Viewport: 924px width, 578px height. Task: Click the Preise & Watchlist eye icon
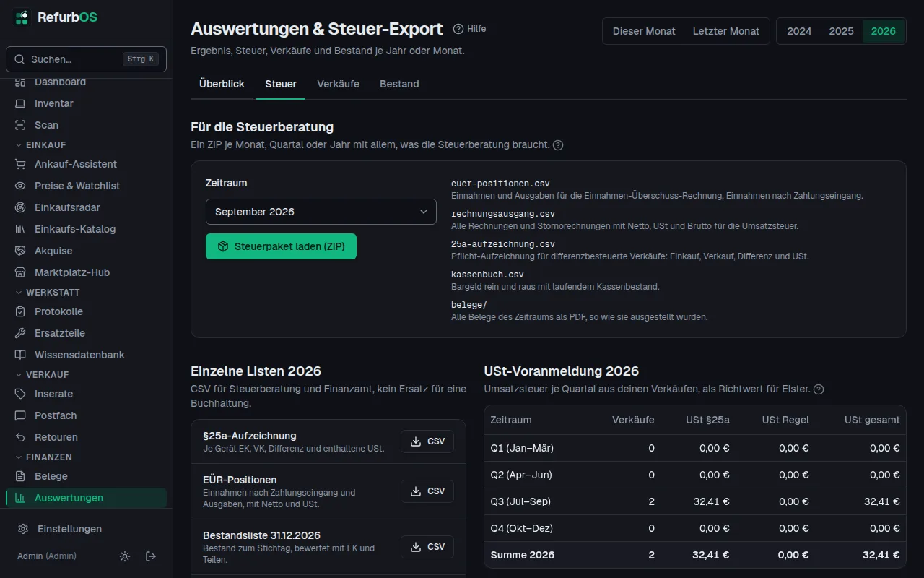(x=20, y=186)
